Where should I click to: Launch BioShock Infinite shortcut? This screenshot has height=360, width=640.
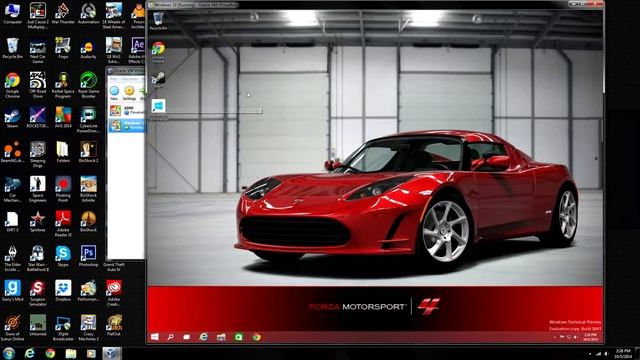point(88,189)
